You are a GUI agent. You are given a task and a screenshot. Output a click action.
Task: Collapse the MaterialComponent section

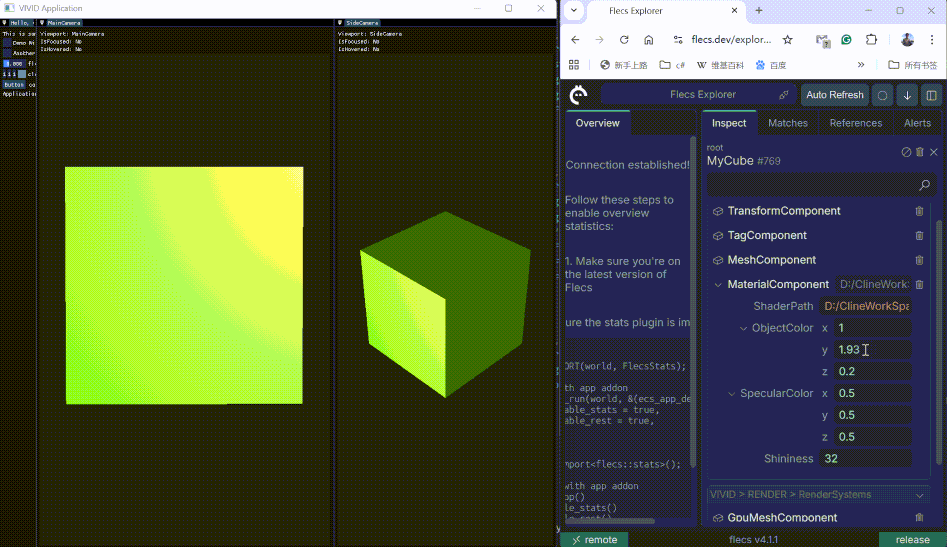click(x=718, y=284)
